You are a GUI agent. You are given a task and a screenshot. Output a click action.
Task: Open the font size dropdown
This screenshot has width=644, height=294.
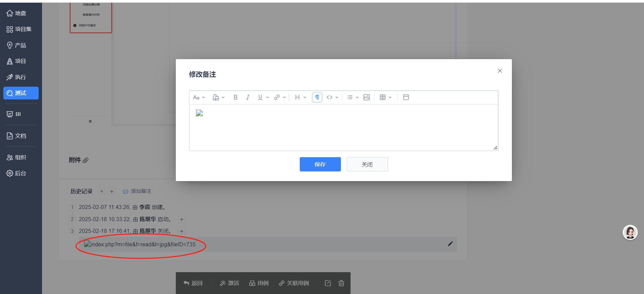click(x=199, y=97)
